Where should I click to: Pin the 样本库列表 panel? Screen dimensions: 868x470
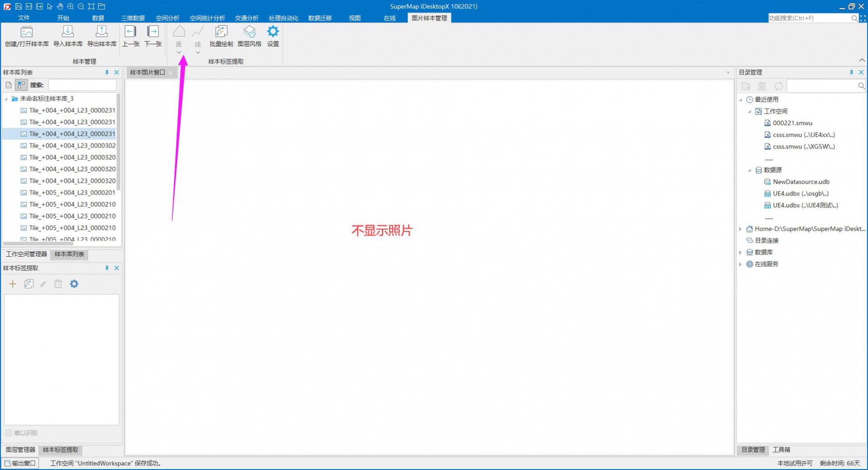107,73
